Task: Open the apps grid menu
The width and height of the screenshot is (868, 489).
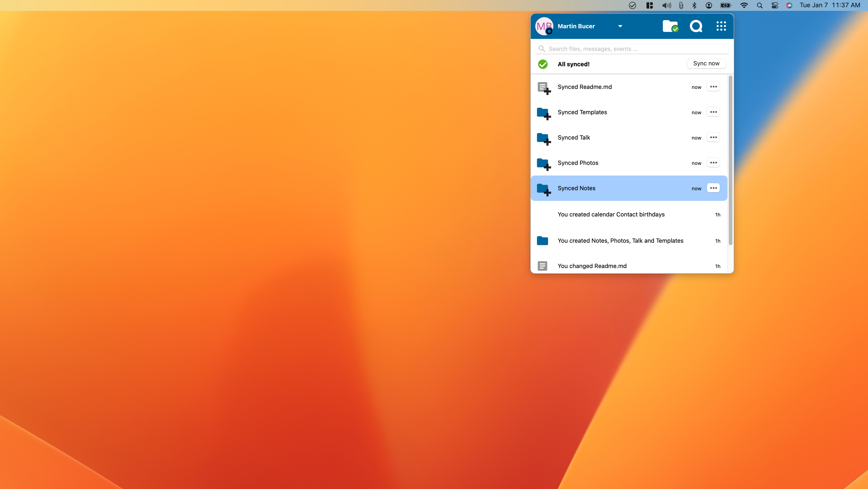Action: click(721, 26)
